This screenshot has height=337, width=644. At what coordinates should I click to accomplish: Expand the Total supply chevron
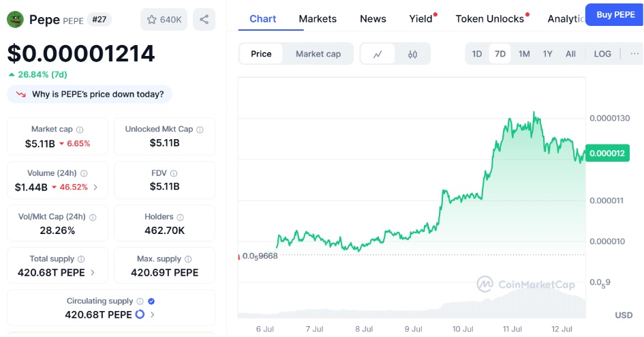(93, 272)
